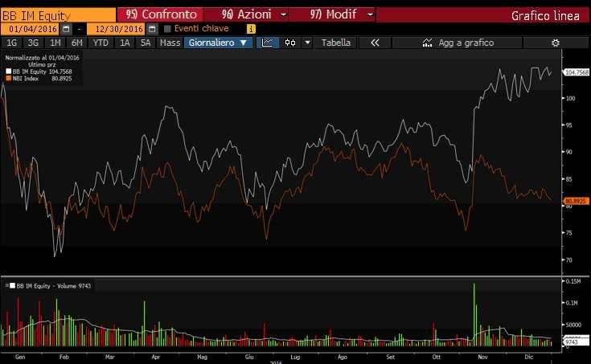Open the chart style dropdown arrow
This screenshot has height=364, width=591.
307,43
